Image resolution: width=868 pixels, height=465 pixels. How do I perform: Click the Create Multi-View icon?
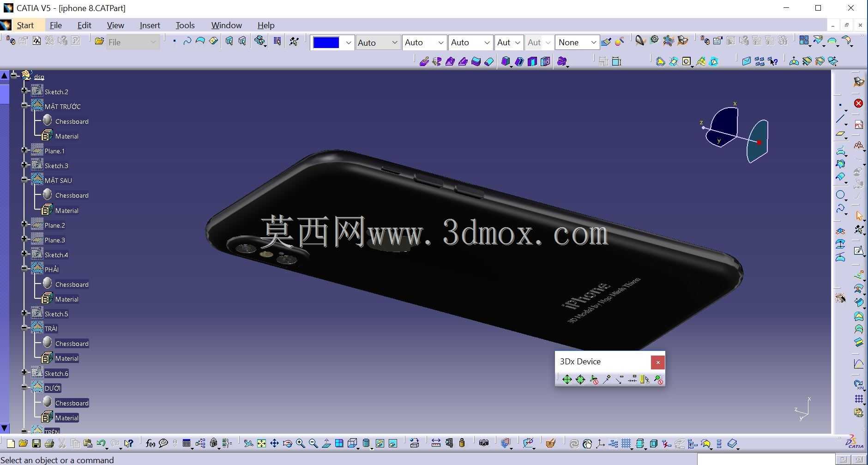[339, 443]
